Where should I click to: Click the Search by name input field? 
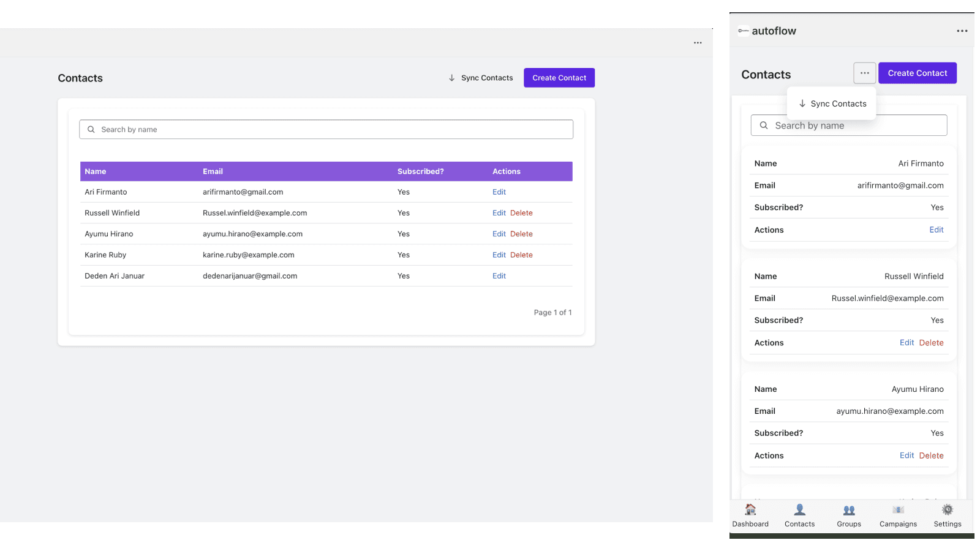325,129
